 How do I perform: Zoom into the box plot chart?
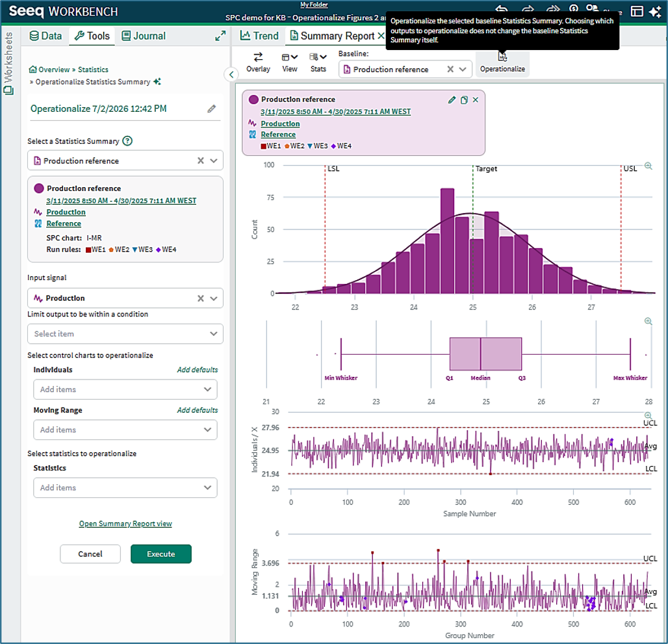tap(648, 321)
